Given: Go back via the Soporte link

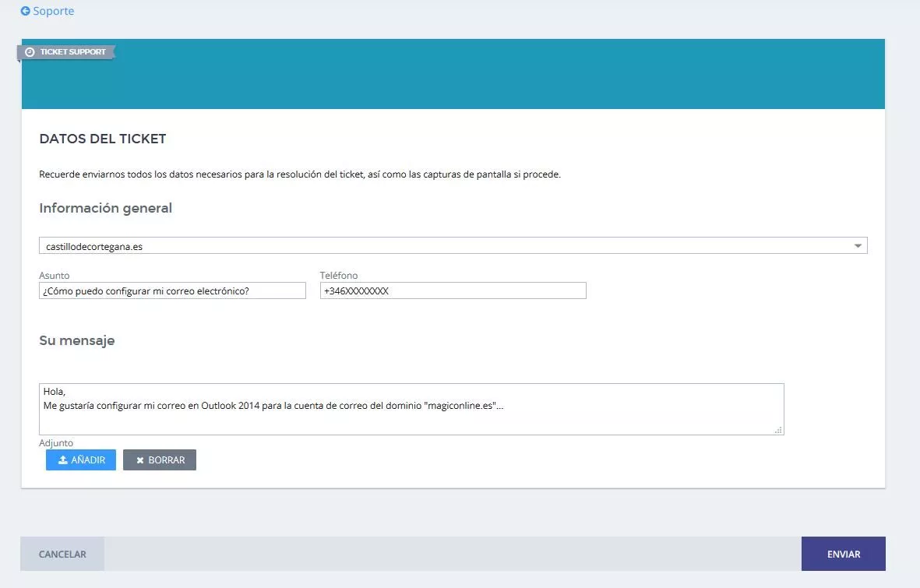Looking at the screenshot, I should click(x=54, y=12).
